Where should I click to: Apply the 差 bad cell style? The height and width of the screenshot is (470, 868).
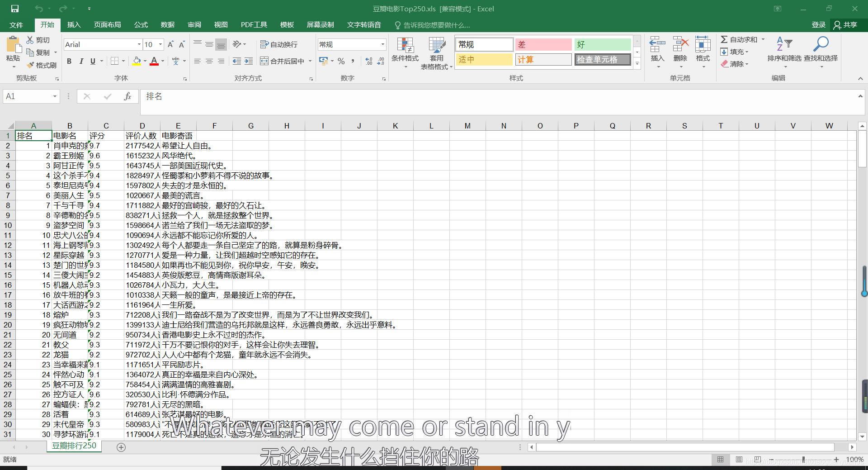[543, 44]
